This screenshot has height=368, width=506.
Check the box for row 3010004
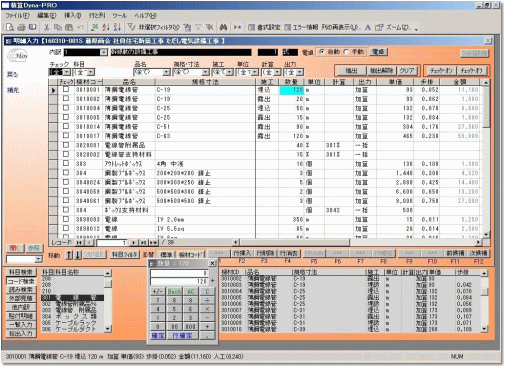[x=66, y=108]
